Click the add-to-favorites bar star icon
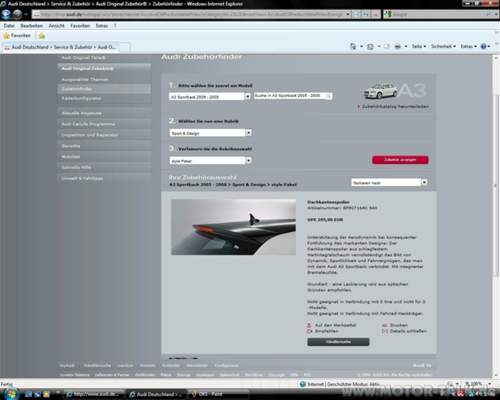The image size is (500, 400). (x=42, y=36)
